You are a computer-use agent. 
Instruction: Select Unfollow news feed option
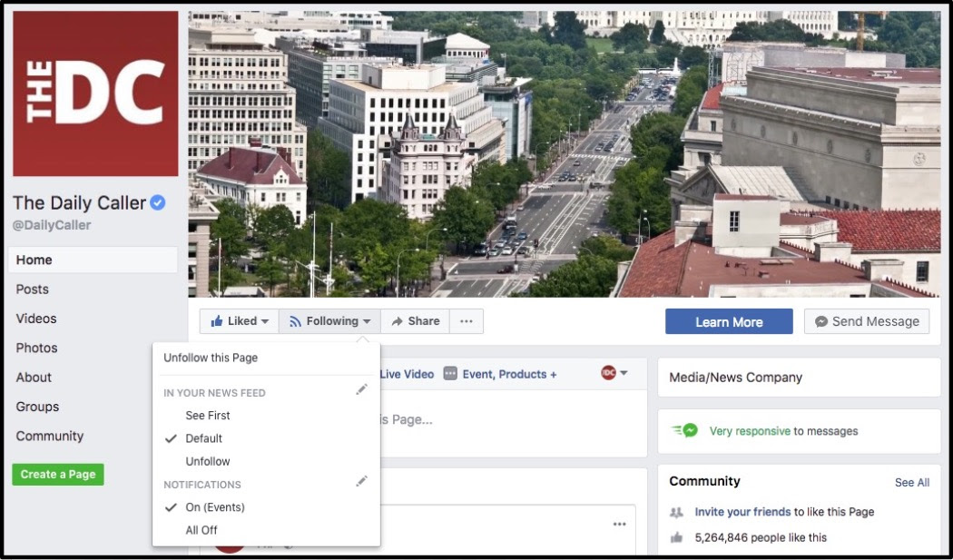point(208,461)
